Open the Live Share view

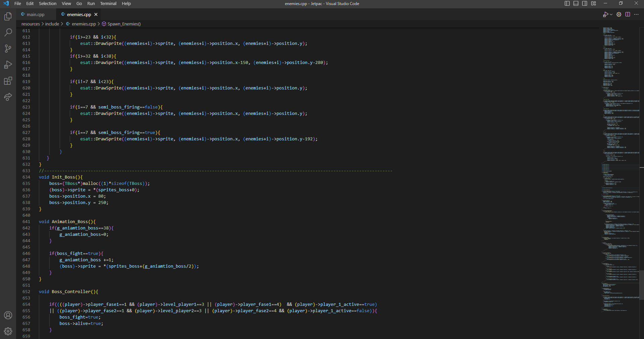pyautogui.click(x=8, y=97)
